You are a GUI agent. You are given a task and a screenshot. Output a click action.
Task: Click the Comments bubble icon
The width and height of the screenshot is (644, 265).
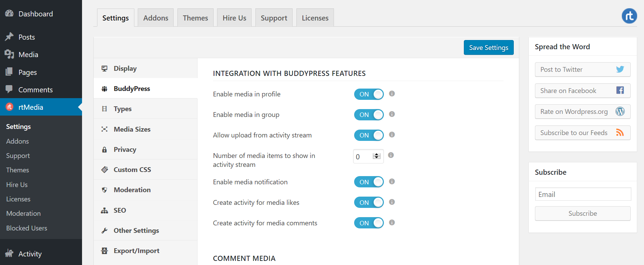9,89
